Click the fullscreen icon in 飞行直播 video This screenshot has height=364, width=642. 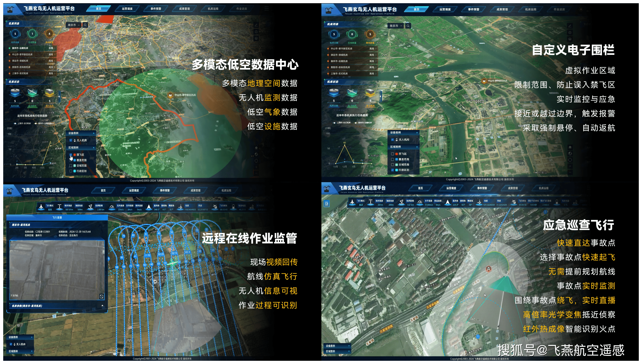(101, 296)
